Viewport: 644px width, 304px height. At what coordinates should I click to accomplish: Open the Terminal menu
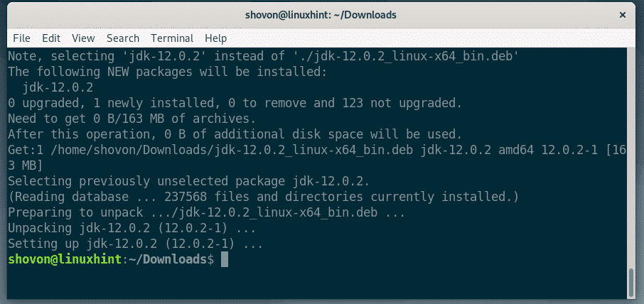(x=172, y=38)
